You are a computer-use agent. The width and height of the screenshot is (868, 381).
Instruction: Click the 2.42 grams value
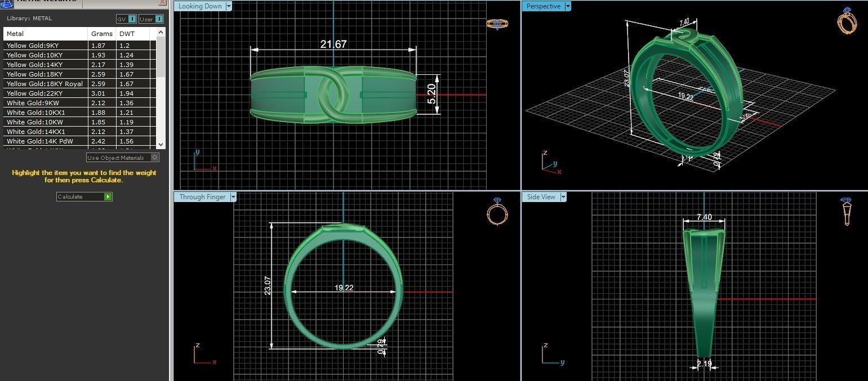pyautogui.click(x=98, y=141)
